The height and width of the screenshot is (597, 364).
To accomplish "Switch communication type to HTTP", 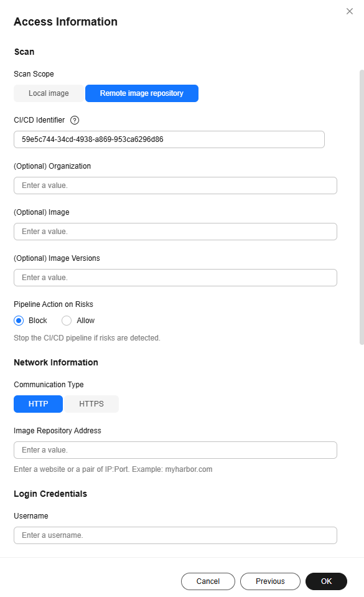I will coord(38,404).
